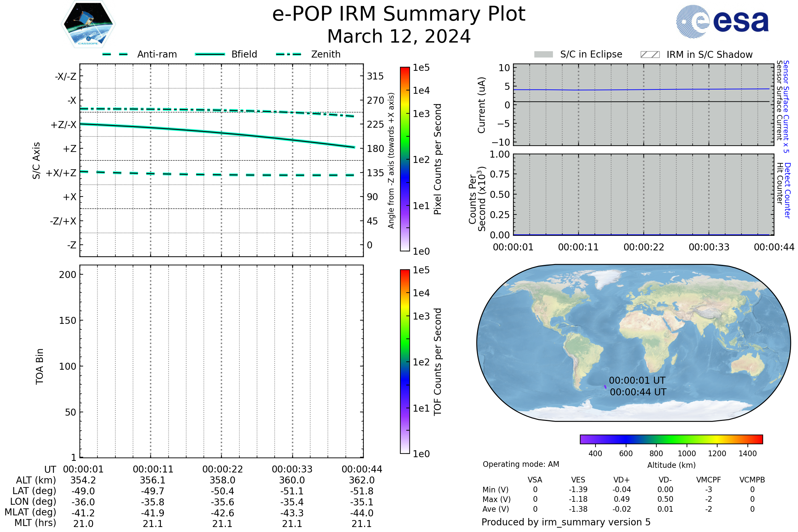Click the purple track marker on the world map
Image resolution: width=798 pixels, height=532 pixels.
(605, 387)
